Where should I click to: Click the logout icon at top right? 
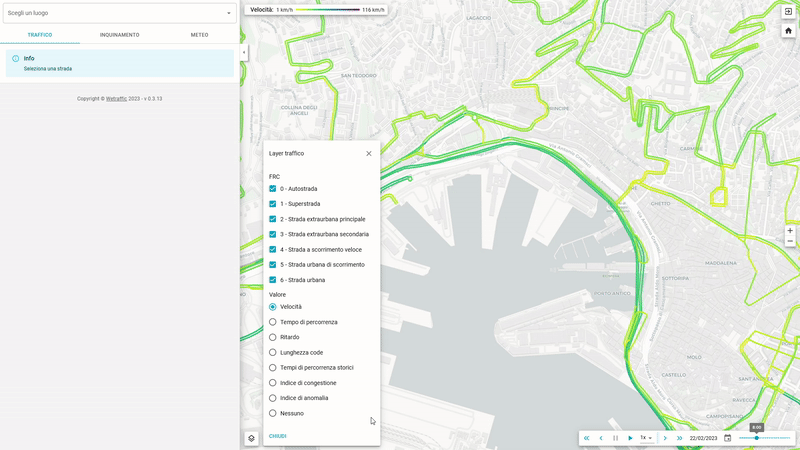(x=788, y=11)
